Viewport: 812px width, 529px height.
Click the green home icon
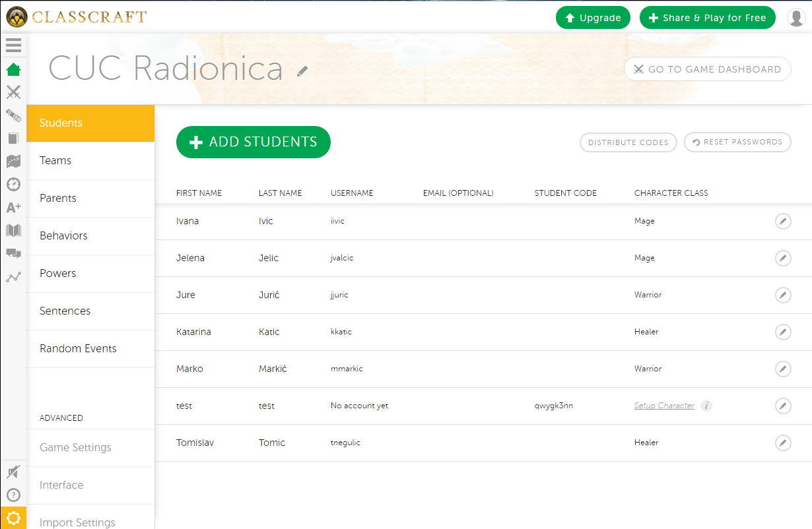click(13, 69)
